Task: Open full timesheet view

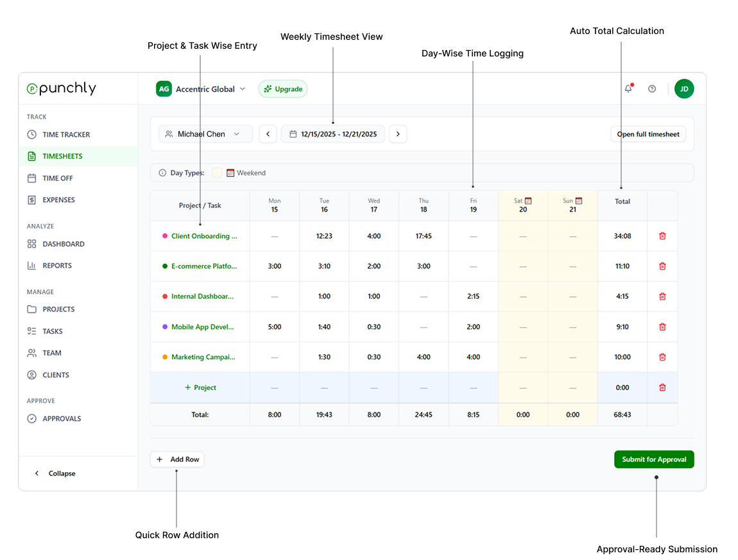Action: click(x=648, y=133)
